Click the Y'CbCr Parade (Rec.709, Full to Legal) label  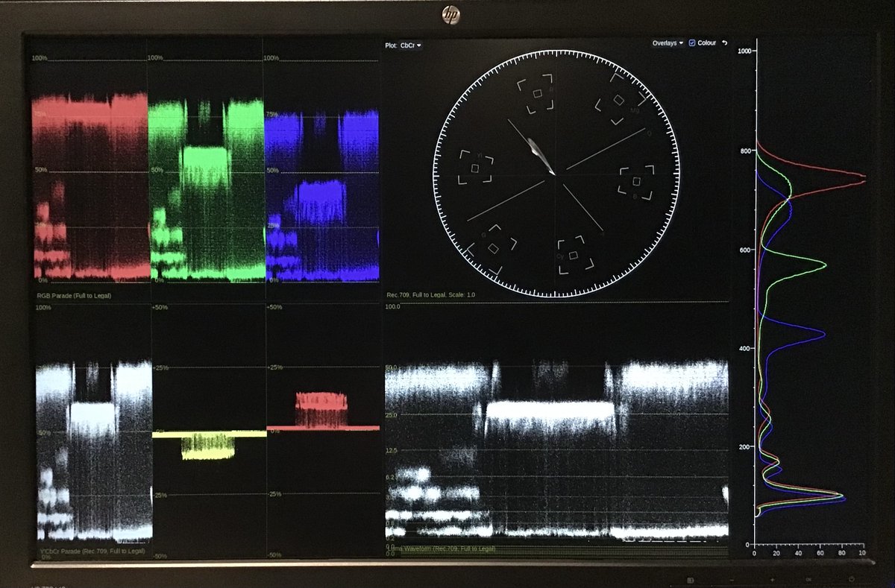92,551
